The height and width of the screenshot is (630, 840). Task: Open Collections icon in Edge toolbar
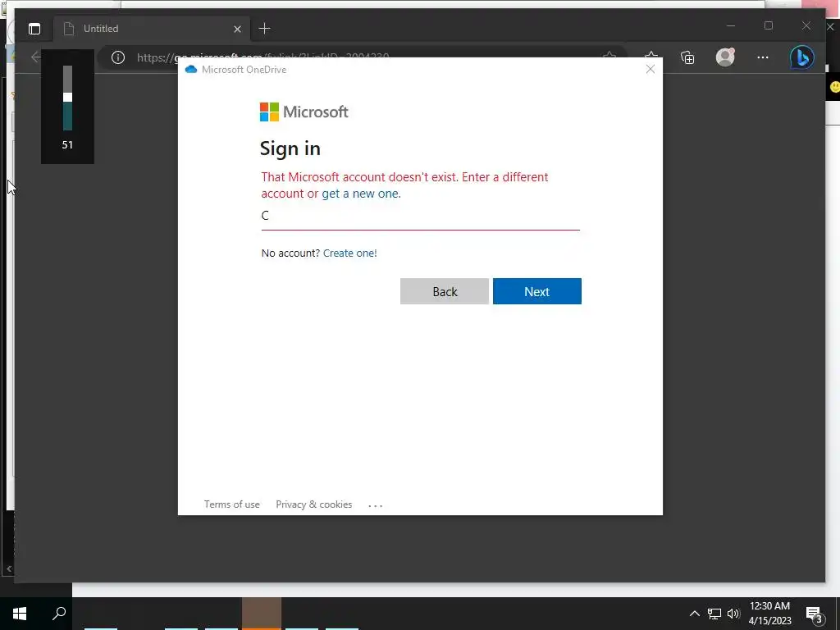[x=687, y=57]
